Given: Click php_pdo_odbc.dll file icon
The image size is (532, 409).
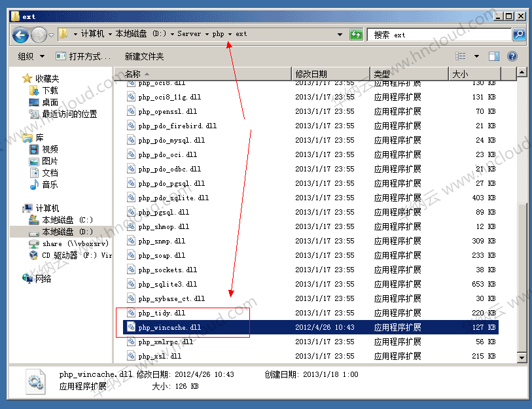Looking at the screenshot, I should (131, 169).
